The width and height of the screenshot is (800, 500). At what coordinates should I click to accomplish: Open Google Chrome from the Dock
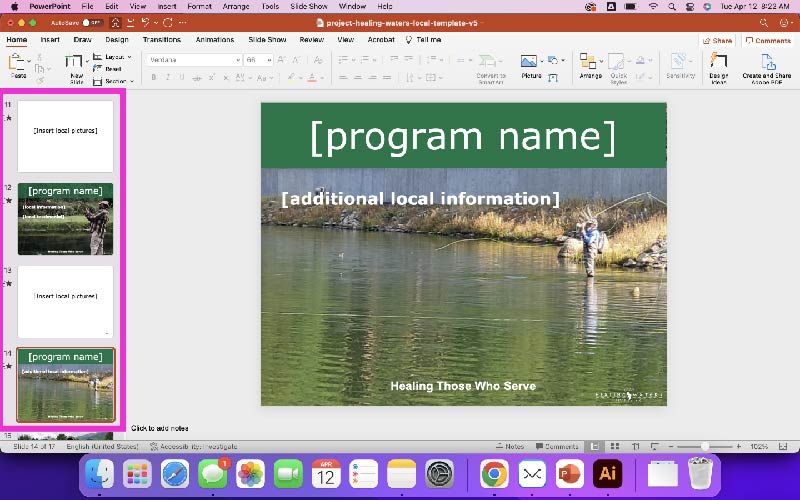(x=494, y=473)
